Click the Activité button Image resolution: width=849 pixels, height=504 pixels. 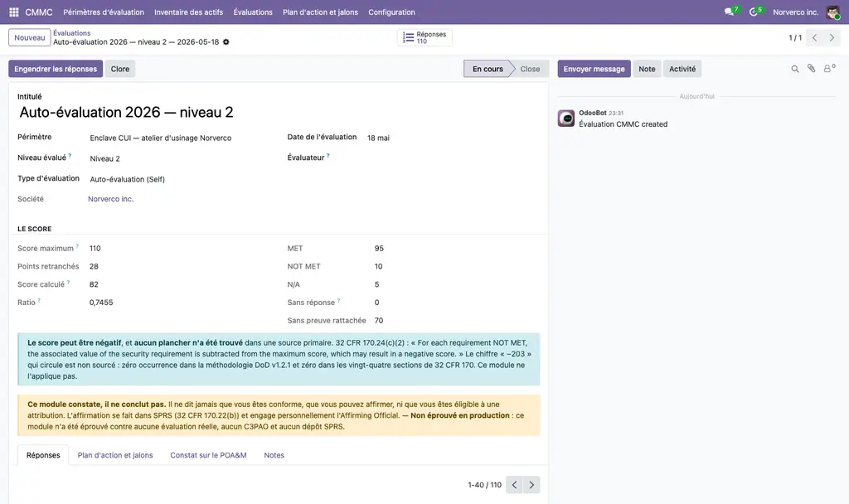pyautogui.click(x=682, y=69)
